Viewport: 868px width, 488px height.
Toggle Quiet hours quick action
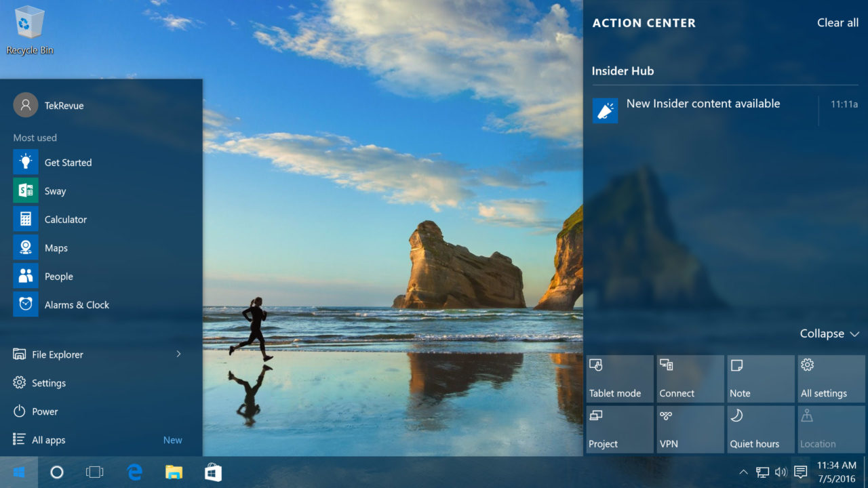coord(761,430)
